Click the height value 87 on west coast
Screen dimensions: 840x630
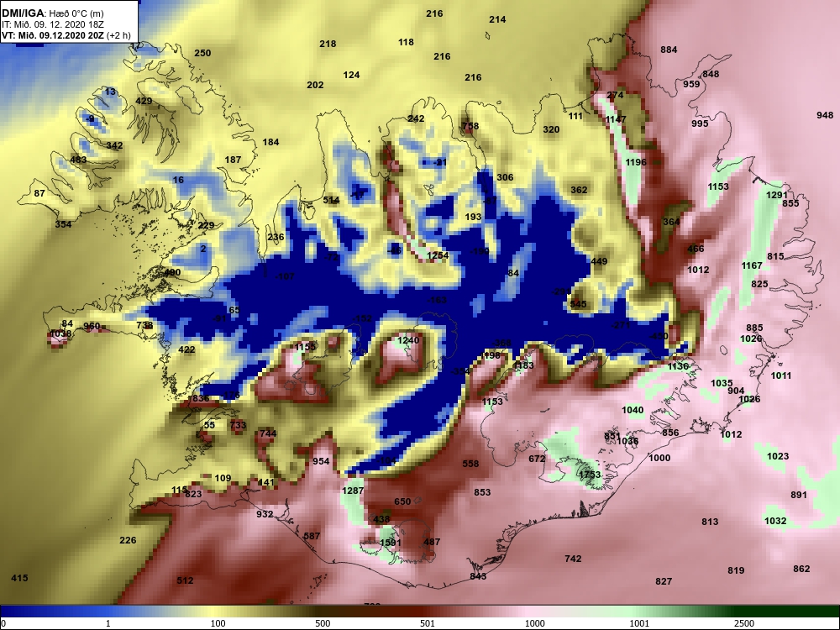click(39, 193)
